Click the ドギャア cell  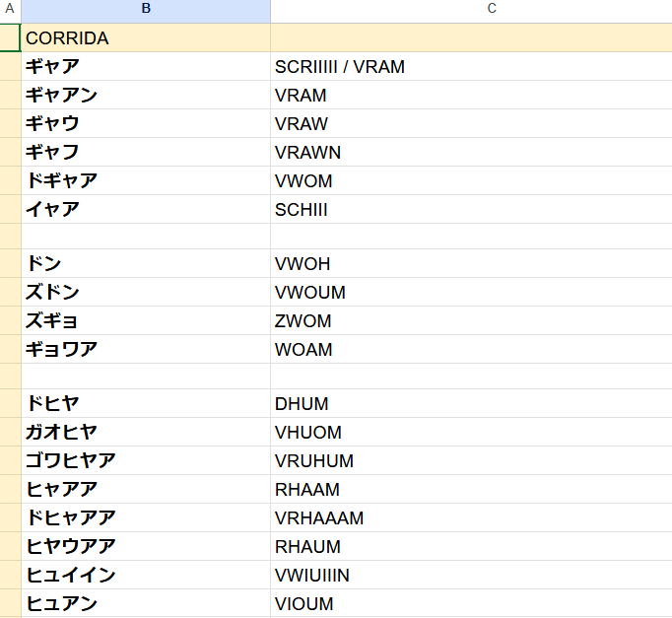tap(146, 181)
